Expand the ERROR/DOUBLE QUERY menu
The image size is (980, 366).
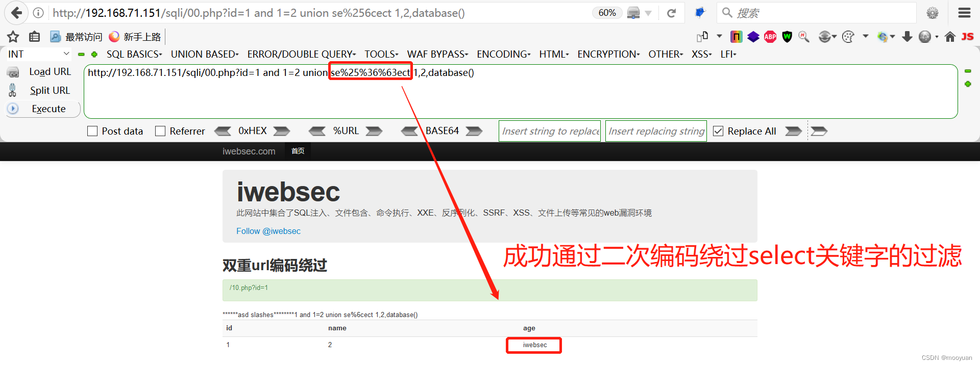(x=302, y=54)
